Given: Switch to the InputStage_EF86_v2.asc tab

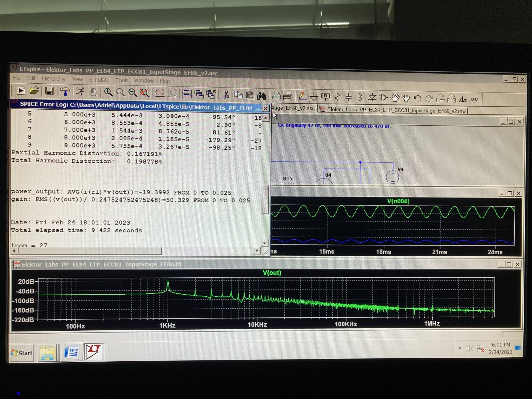Looking at the screenshot, I should pyautogui.click(x=294, y=108).
